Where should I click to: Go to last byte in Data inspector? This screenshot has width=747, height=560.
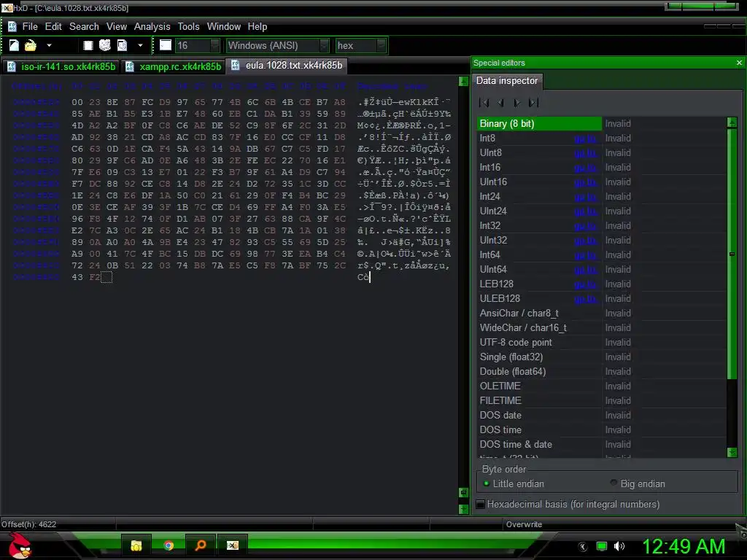click(x=533, y=102)
